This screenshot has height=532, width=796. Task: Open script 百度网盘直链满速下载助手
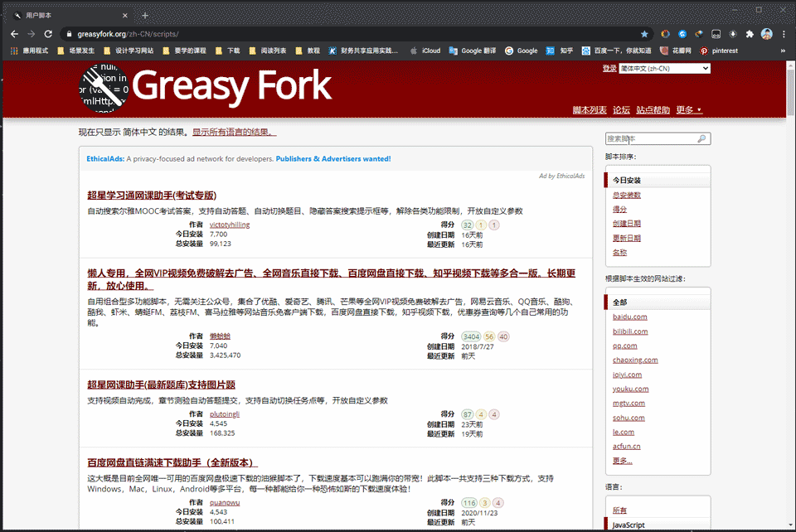click(x=172, y=462)
